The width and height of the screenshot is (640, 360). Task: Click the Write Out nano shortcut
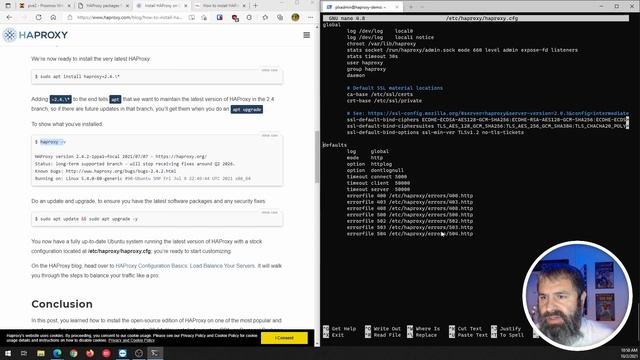(383, 329)
